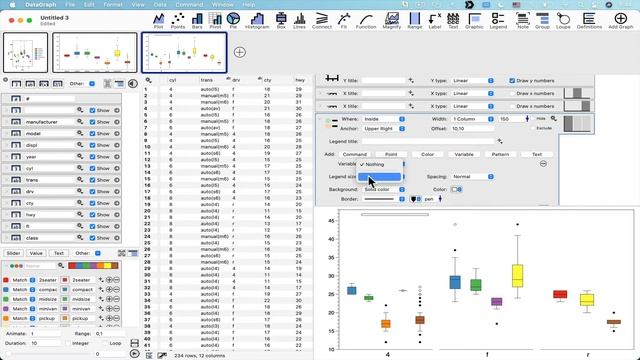Click the Slider button

(x=13, y=253)
